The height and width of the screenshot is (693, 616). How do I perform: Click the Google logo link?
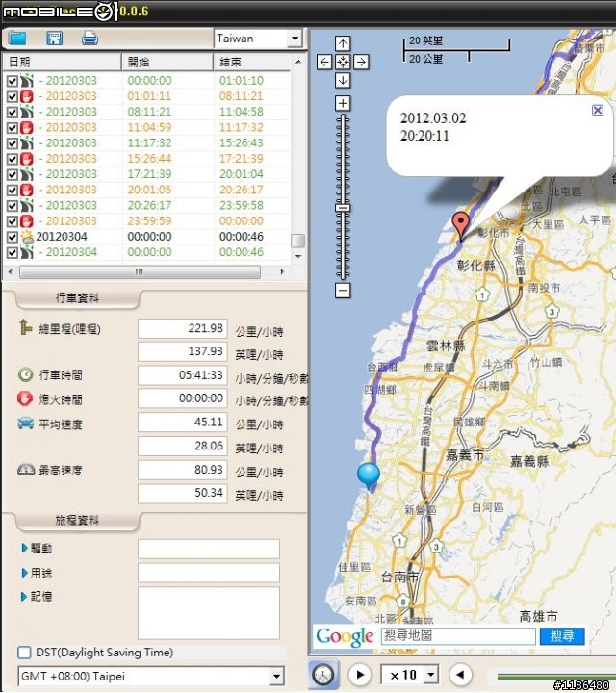[x=346, y=636]
